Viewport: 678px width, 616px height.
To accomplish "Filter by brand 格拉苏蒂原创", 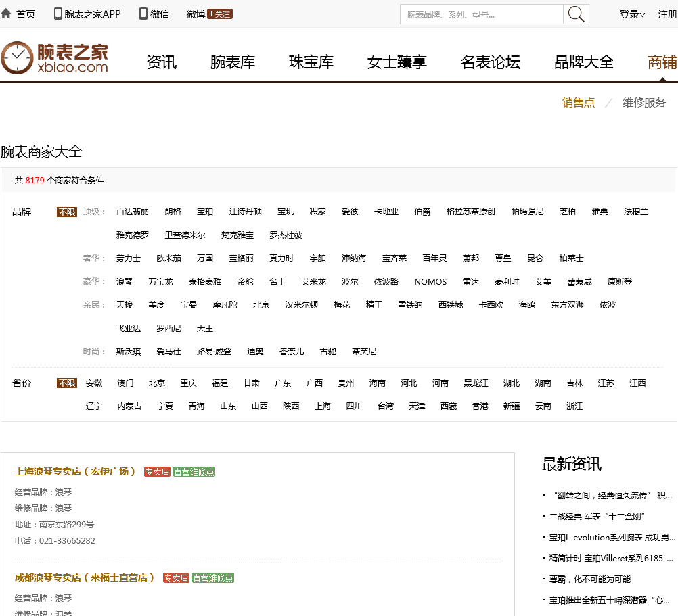I will coord(470,212).
